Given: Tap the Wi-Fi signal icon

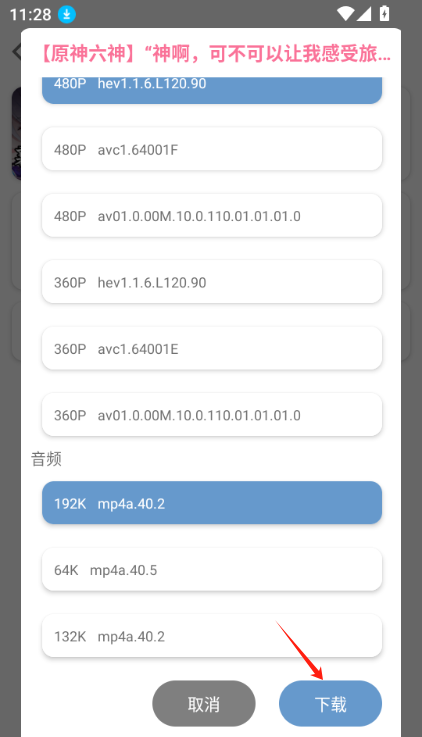Looking at the screenshot, I should [345, 14].
